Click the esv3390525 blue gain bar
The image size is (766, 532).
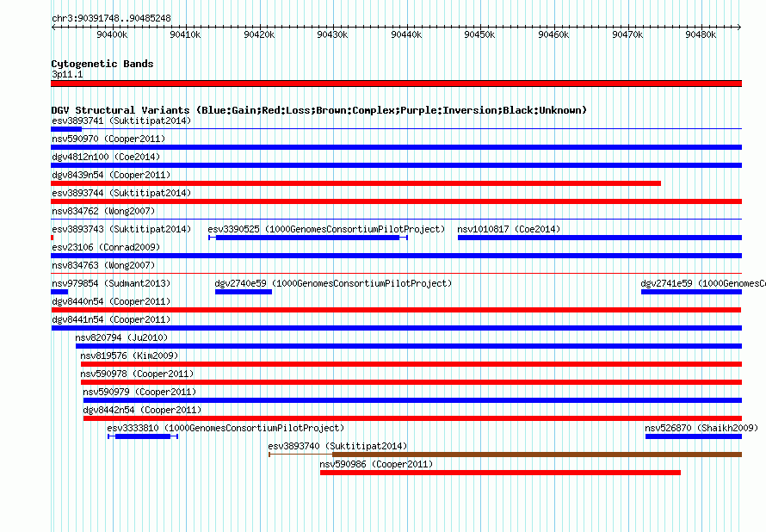click(x=308, y=238)
